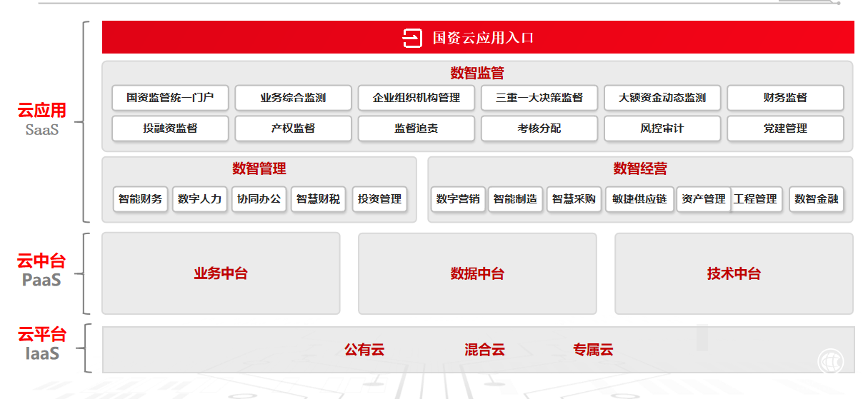Select 智能财务 under 数智管理
Screen dimensions: 868x399
click(x=140, y=199)
